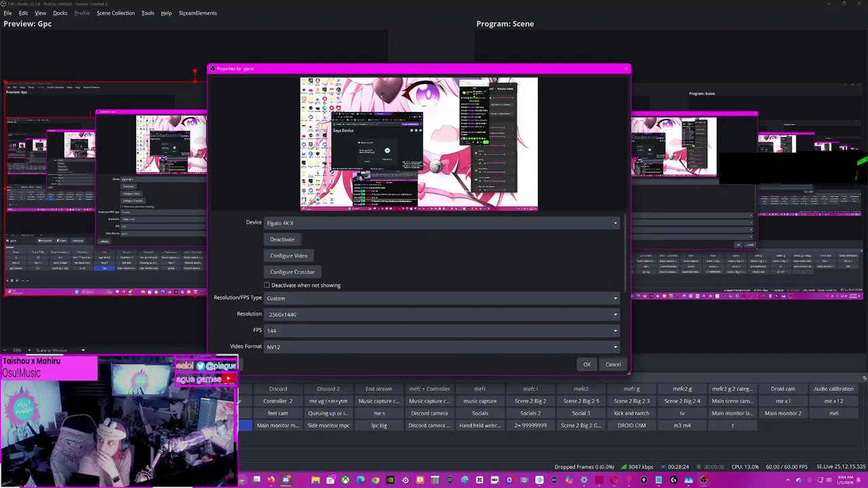The image size is (868, 488).
Task: Open the Video Format dropdown showing NV12
Action: coord(441,347)
